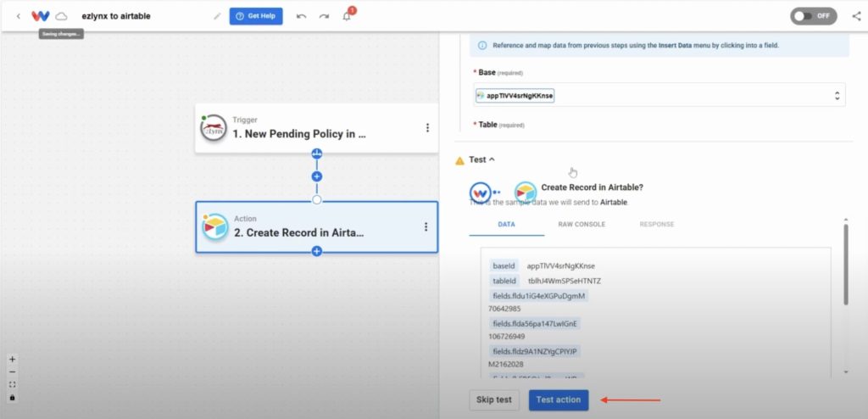This screenshot has width=868, height=419.
Task: Select tblhJ4WmSPSeHTNTZ table value
Action: 564,281
